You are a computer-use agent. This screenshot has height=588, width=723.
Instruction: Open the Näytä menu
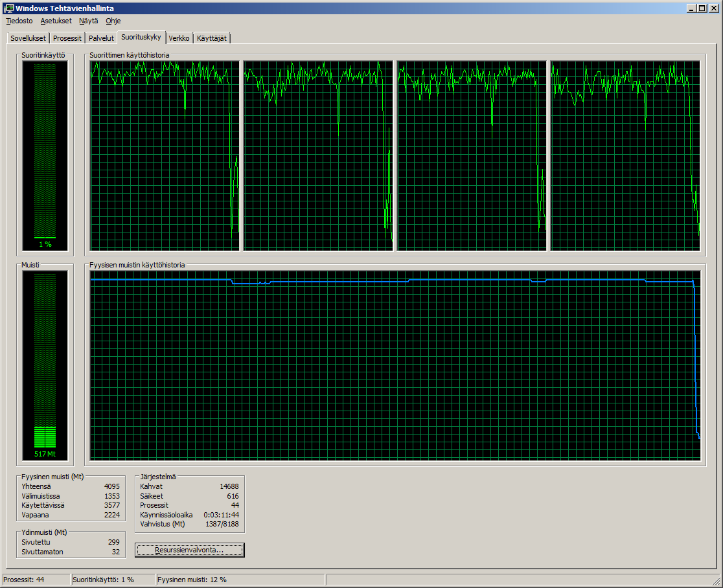point(89,21)
